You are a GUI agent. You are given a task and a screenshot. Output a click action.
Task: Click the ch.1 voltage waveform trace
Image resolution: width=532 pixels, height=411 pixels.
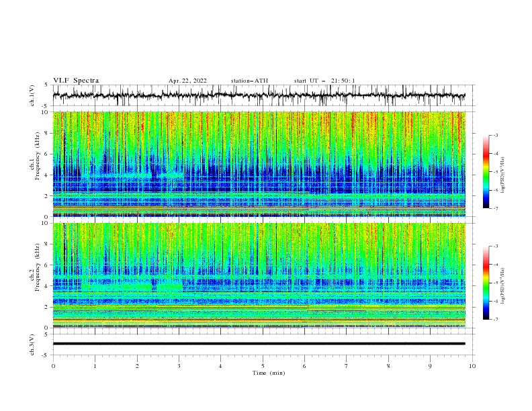[259, 95]
